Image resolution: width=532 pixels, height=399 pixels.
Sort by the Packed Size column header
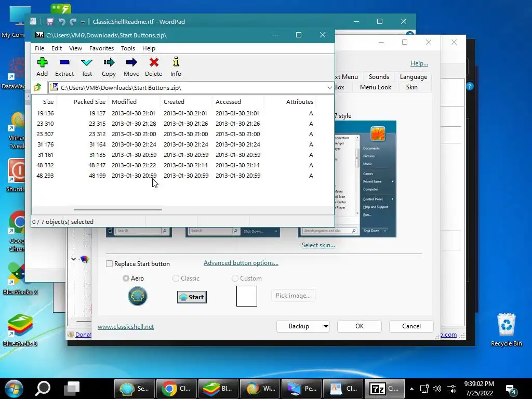click(x=89, y=102)
